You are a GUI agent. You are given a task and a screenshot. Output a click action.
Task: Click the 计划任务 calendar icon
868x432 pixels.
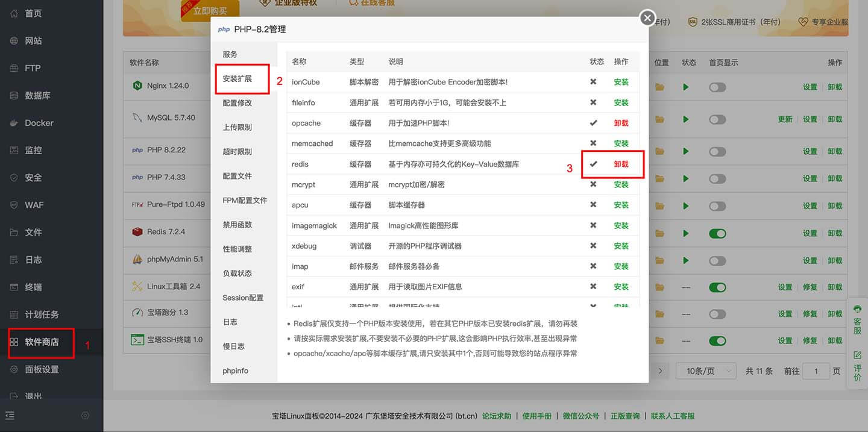14,315
